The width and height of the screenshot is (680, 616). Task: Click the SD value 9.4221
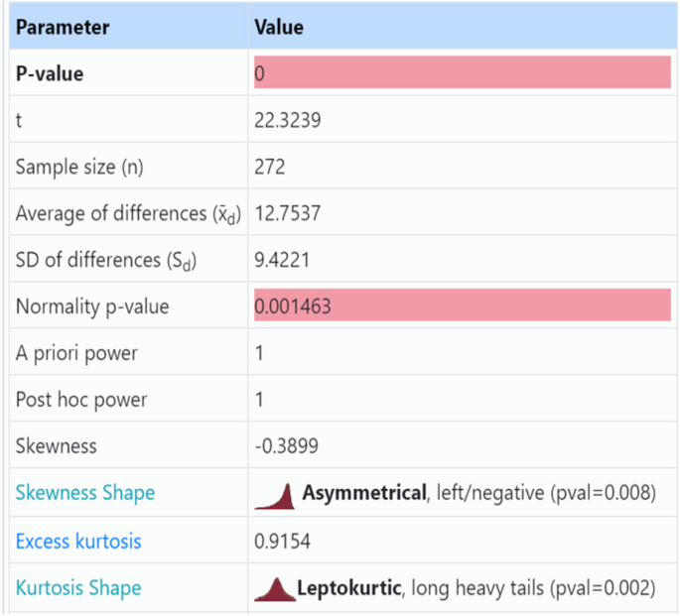coord(282,260)
